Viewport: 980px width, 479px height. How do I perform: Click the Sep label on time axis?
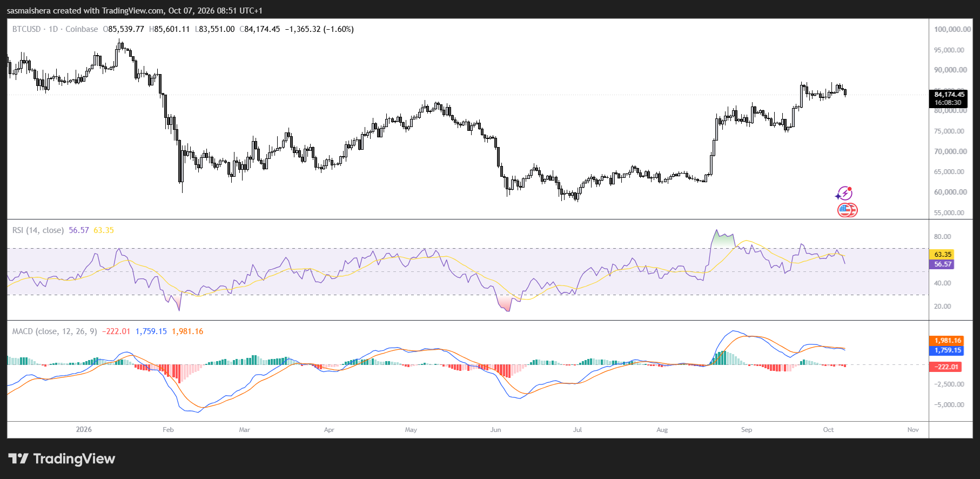click(746, 430)
